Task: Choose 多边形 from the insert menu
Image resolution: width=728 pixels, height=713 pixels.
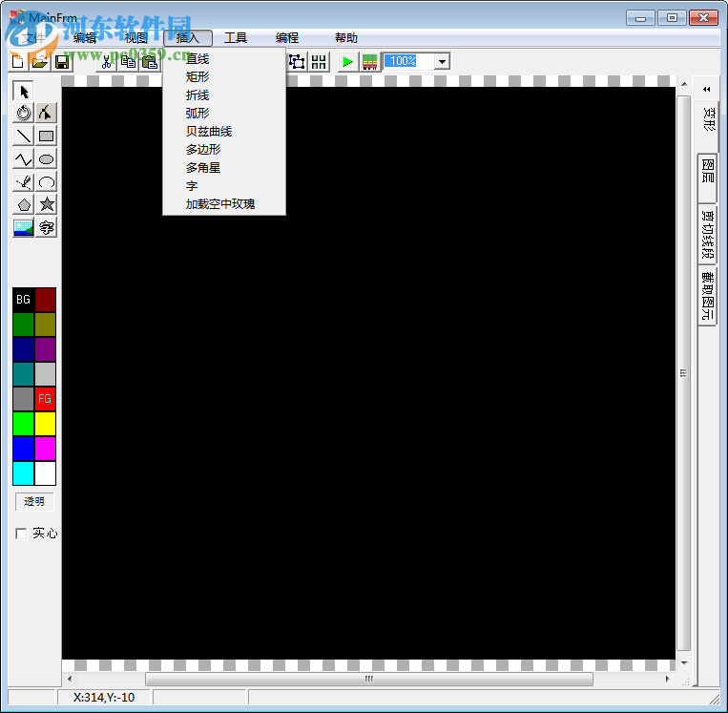Action: [x=224, y=150]
